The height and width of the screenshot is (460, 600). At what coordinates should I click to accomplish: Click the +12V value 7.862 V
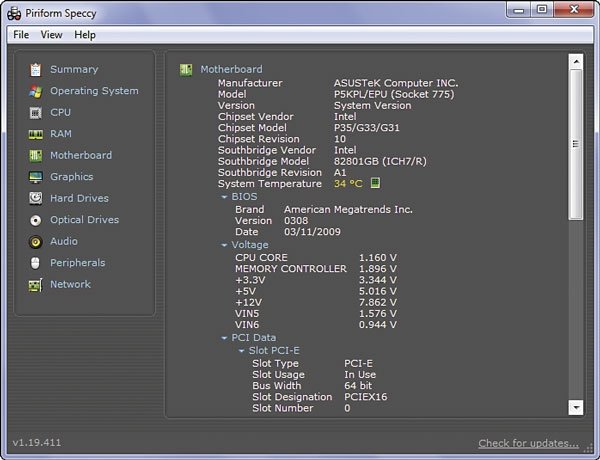click(378, 302)
